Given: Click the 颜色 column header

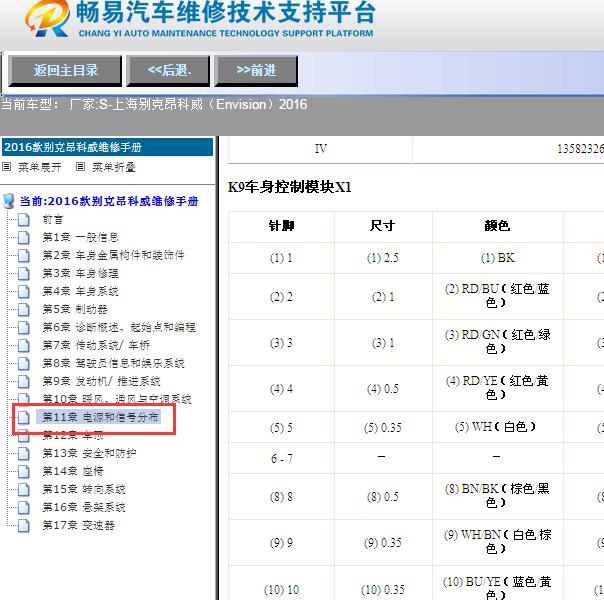Looking at the screenshot, I should 497,226.
